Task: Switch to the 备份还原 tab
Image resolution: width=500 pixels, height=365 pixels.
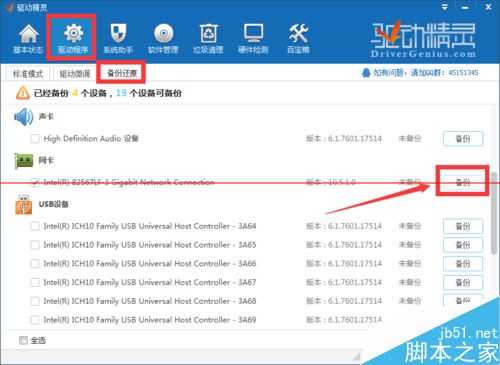Action: click(122, 73)
